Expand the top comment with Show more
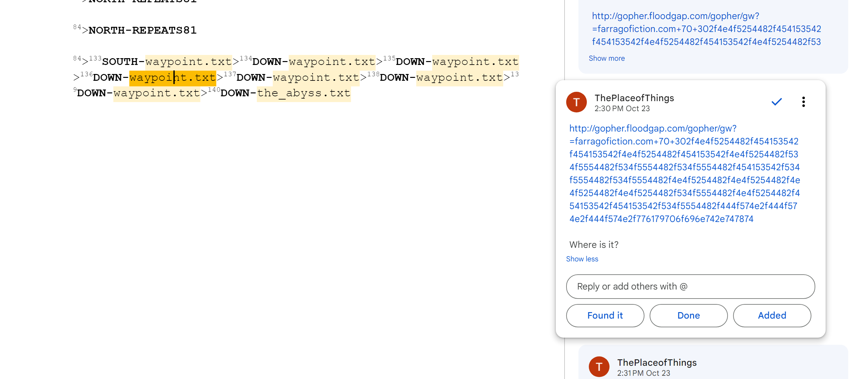Viewport: 868px width, 379px height. pyautogui.click(x=606, y=58)
